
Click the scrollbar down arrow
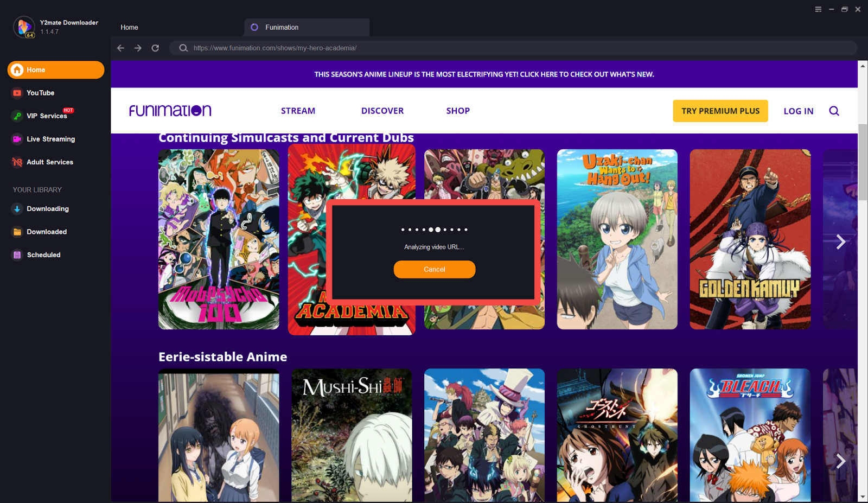coord(863,497)
